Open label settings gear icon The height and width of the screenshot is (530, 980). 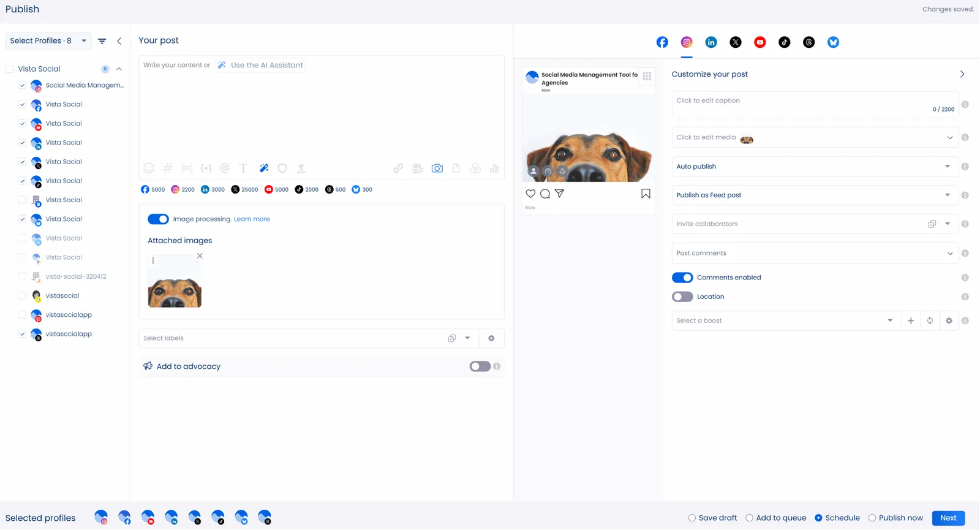pos(491,338)
